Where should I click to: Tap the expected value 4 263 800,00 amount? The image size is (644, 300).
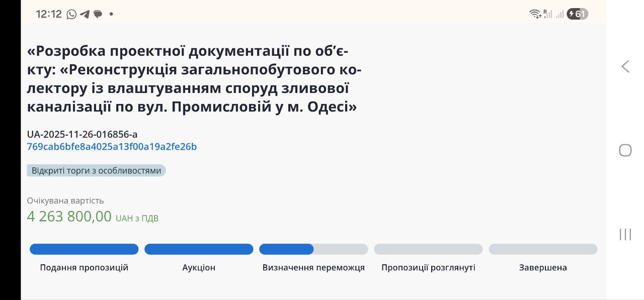coord(69,217)
